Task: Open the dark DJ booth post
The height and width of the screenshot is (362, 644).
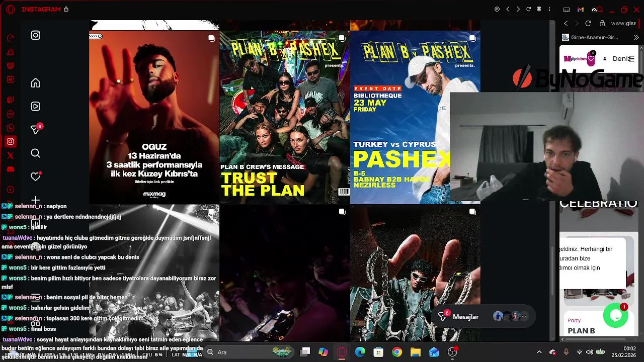Action: point(284,274)
